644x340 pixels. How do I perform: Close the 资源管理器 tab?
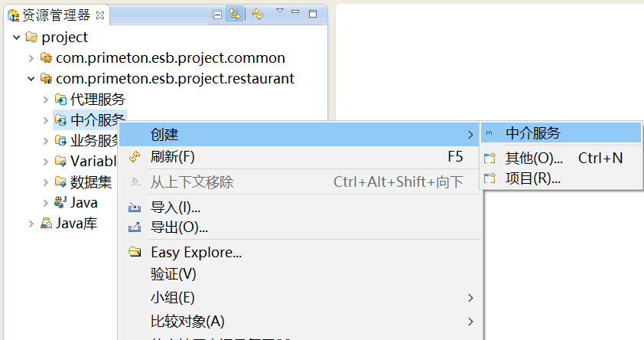pos(100,15)
